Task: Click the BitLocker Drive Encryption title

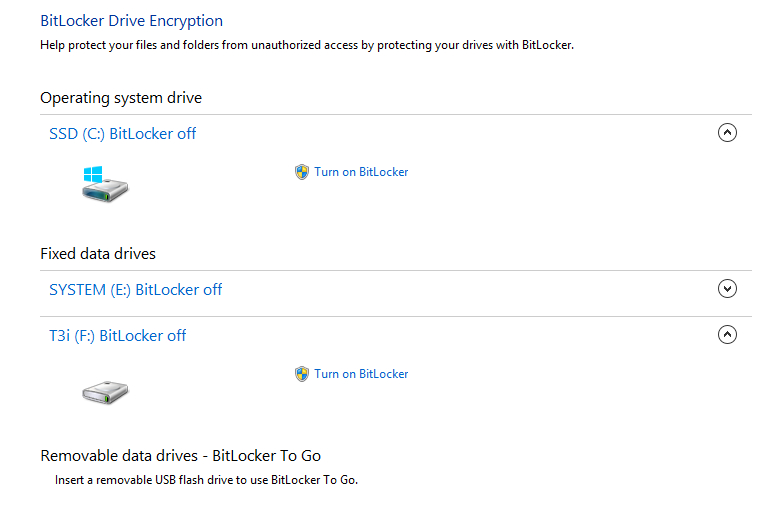Action: [x=131, y=21]
